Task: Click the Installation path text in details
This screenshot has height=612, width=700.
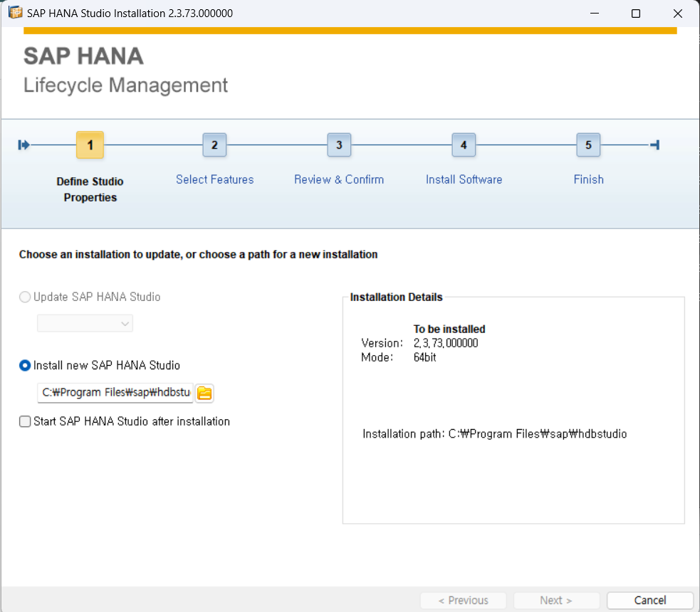Action: pos(495,434)
